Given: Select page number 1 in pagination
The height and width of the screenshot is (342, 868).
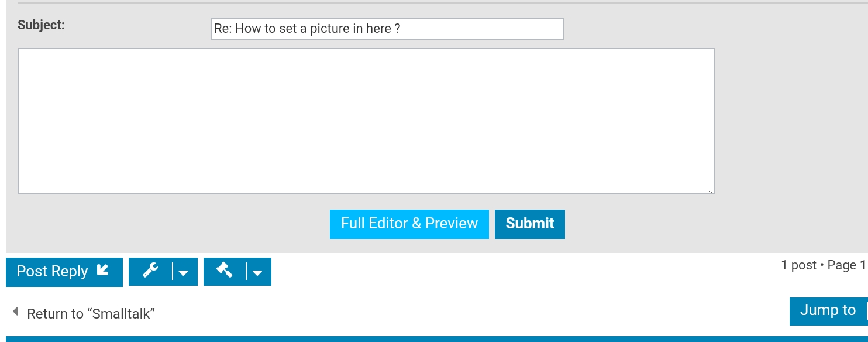Looking at the screenshot, I should click(863, 265).
